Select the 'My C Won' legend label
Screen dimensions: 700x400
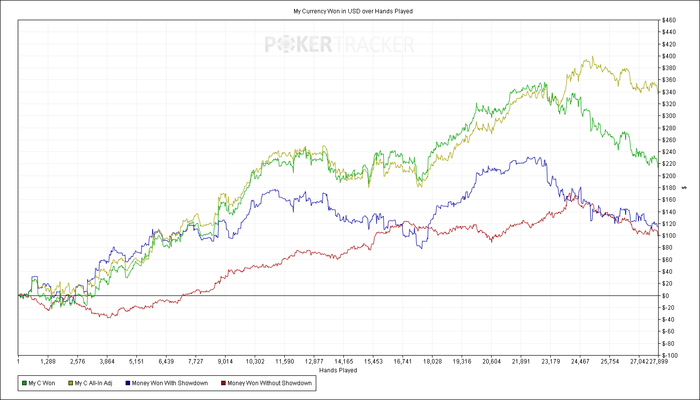point(42,383)
